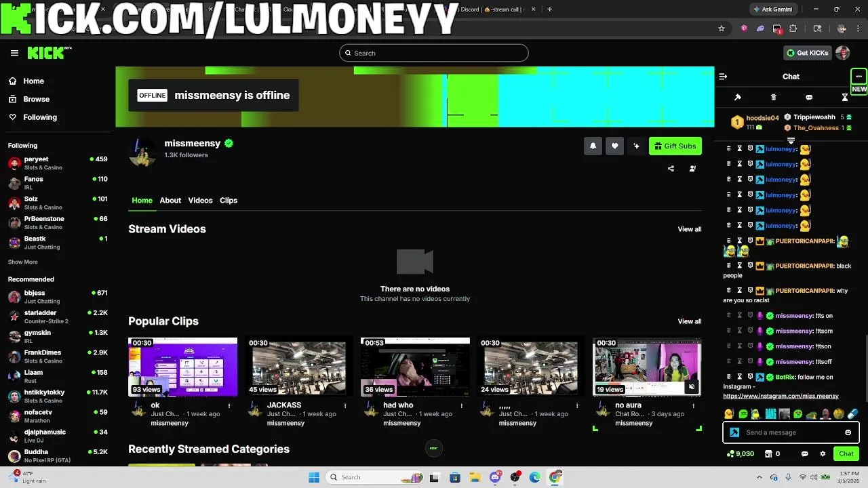Timeout BotRix with hourglass icon
This screenshot has width=868, height=488.
[x=739, y=377]
